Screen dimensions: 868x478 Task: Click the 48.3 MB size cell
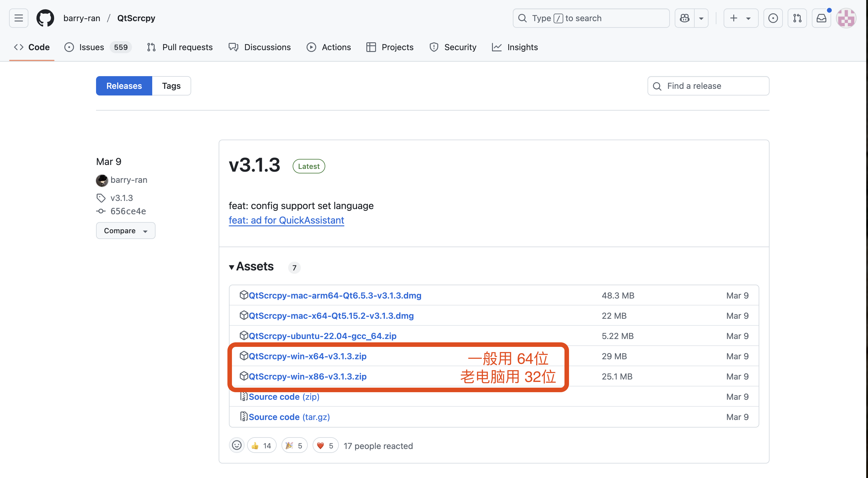[x=618, y=296]
